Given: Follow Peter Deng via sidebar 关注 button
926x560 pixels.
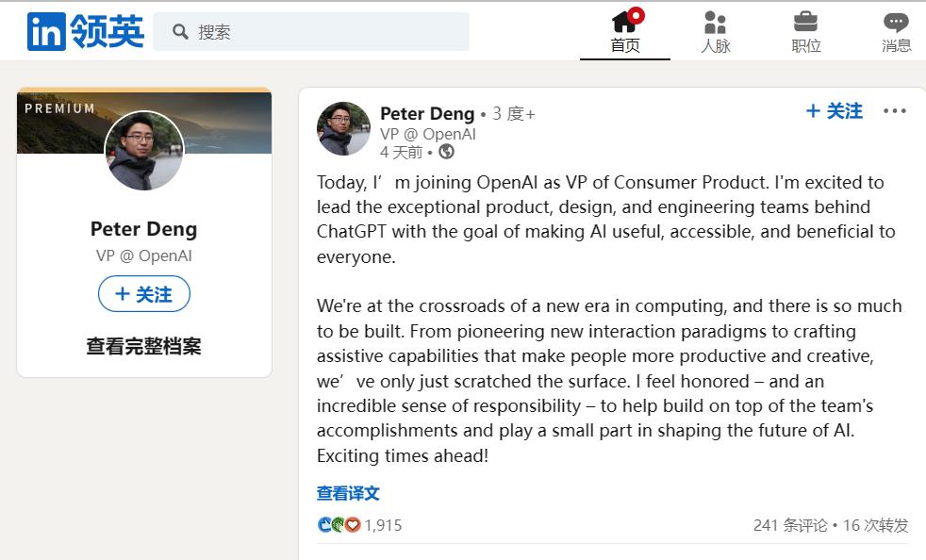Looking at the screenshot, I should point(144,293).
